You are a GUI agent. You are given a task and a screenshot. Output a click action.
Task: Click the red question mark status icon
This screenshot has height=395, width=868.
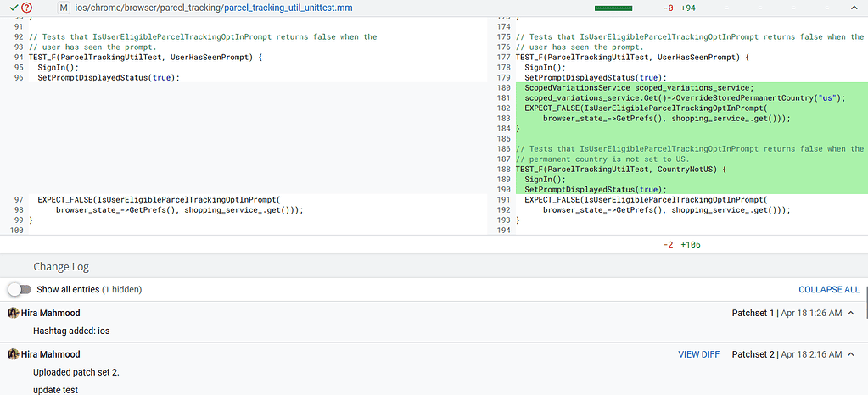tap(27, 8)
